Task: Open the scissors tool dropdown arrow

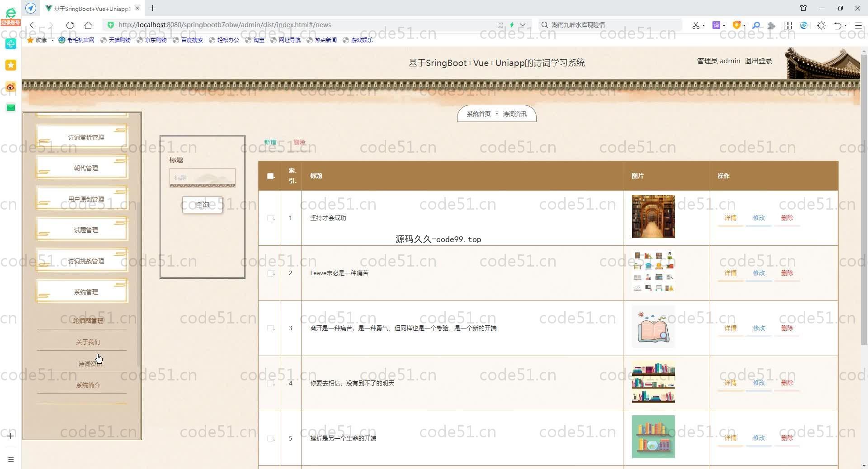Action: (704, 26)
